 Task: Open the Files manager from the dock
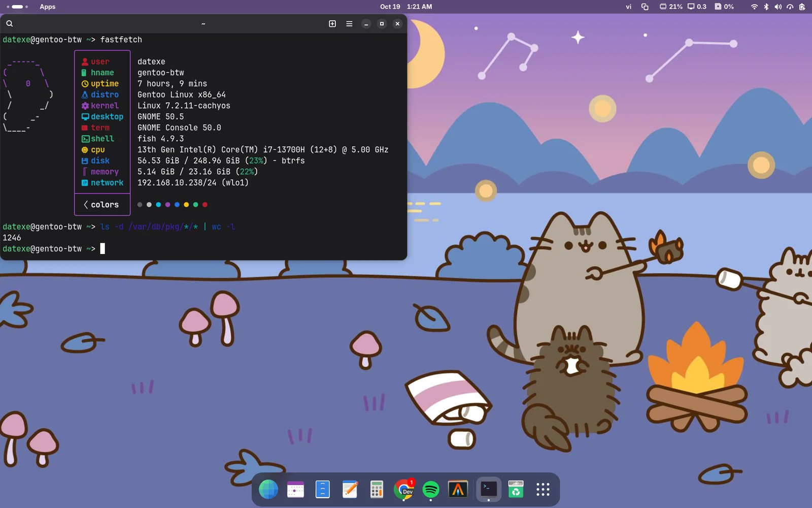(x=323, y=489)
